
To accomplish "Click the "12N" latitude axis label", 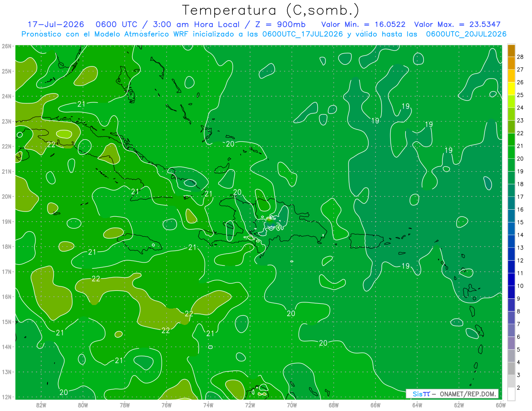I will 7,397.
